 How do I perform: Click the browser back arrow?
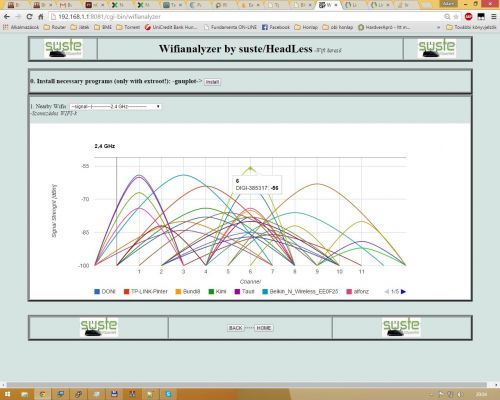click(7, 17)
